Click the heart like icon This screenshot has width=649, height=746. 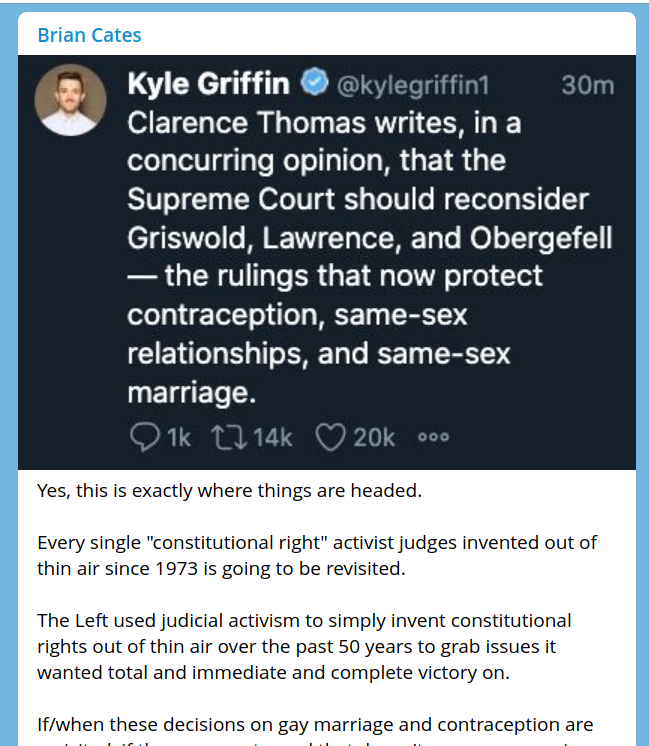click(x=329, y=436)
